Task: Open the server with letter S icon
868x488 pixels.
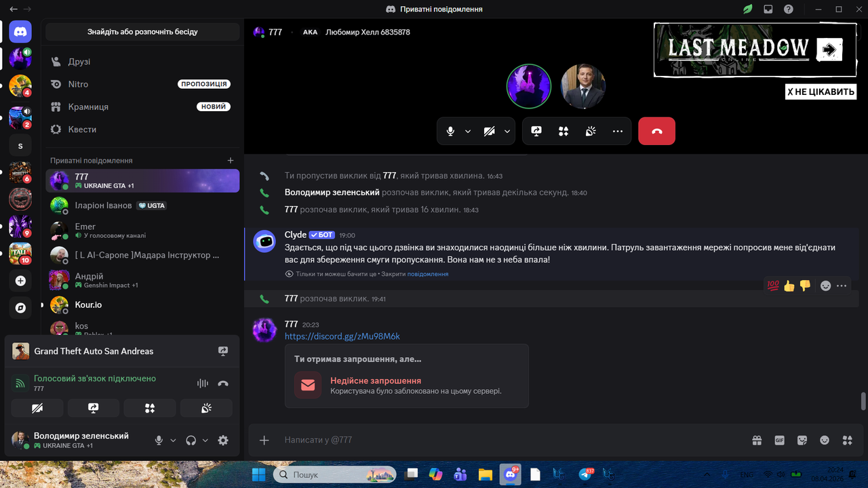Action: pos(20,146)
